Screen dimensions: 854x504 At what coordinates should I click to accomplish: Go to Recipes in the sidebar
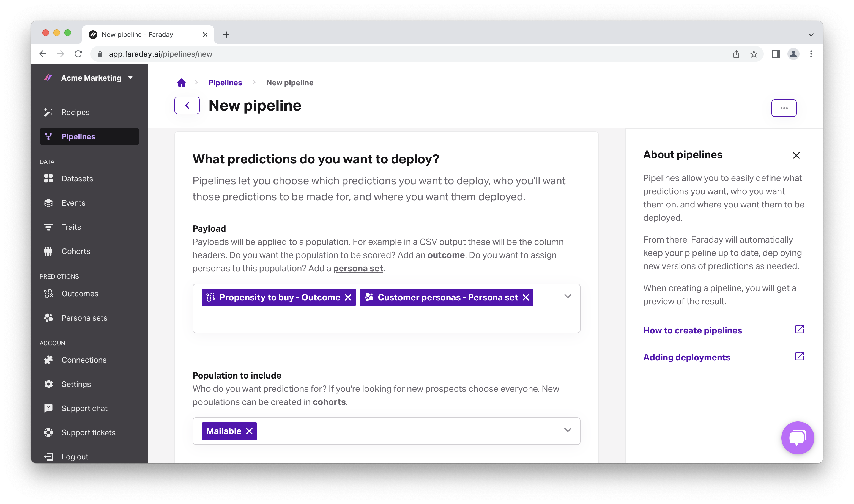pos(75,113)
